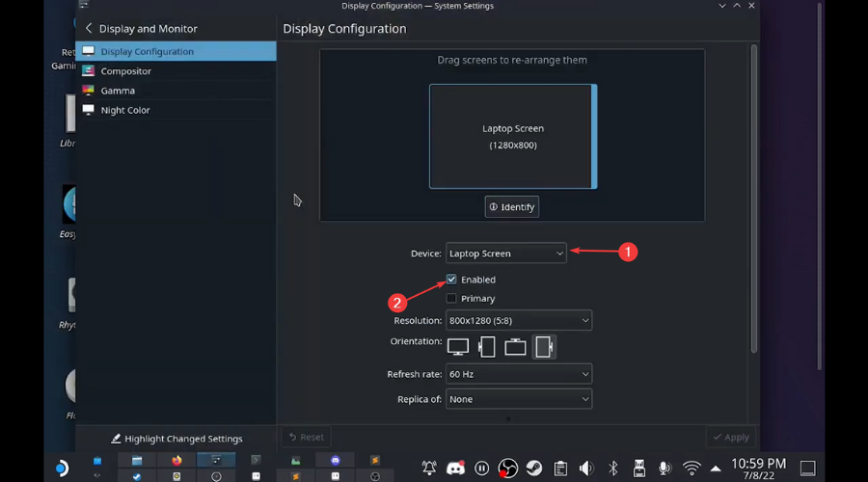The height and width of the screenshot is (482, 868).
Task: Open the application launcher in taskbar
Action: [62, 469]
